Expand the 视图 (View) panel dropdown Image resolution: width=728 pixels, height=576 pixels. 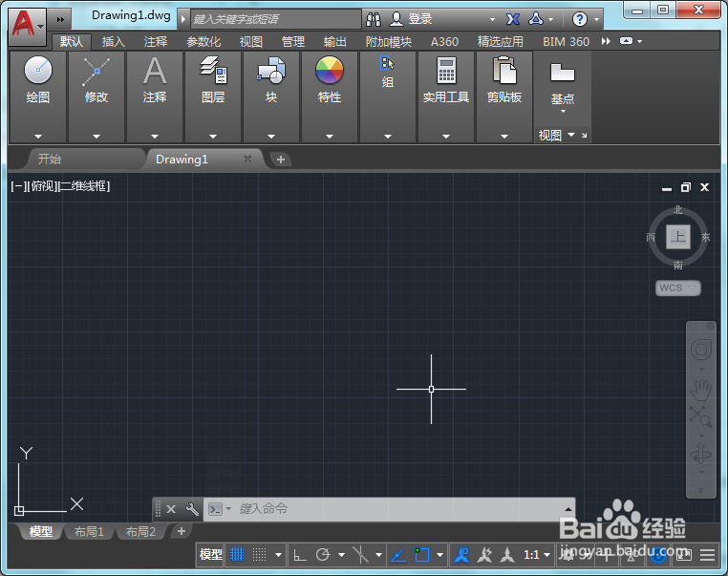click(571, 135)
